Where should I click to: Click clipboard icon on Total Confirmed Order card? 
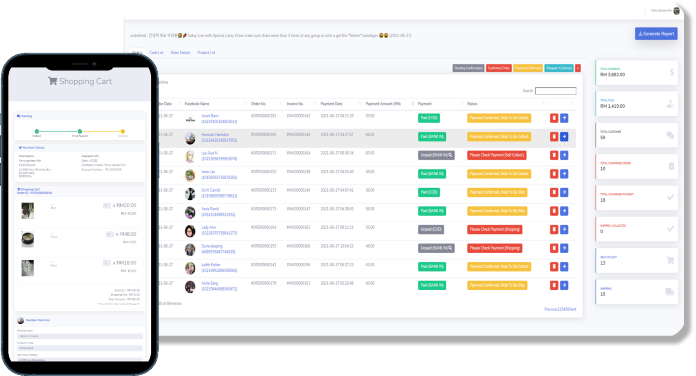coord(671,166)
